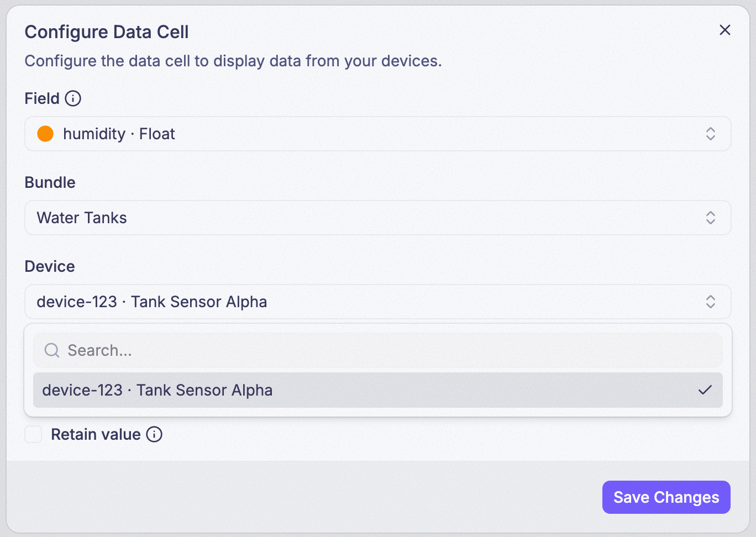This screenshot has height=537, width=756.
Task: Click the magnifier icon in the search box
Action: (52, 350)
